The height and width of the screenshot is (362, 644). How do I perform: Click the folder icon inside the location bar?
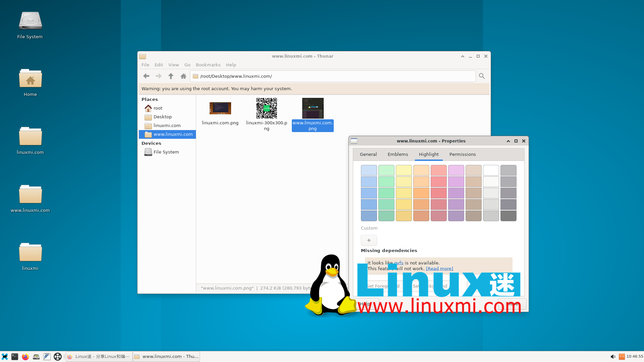196,76
